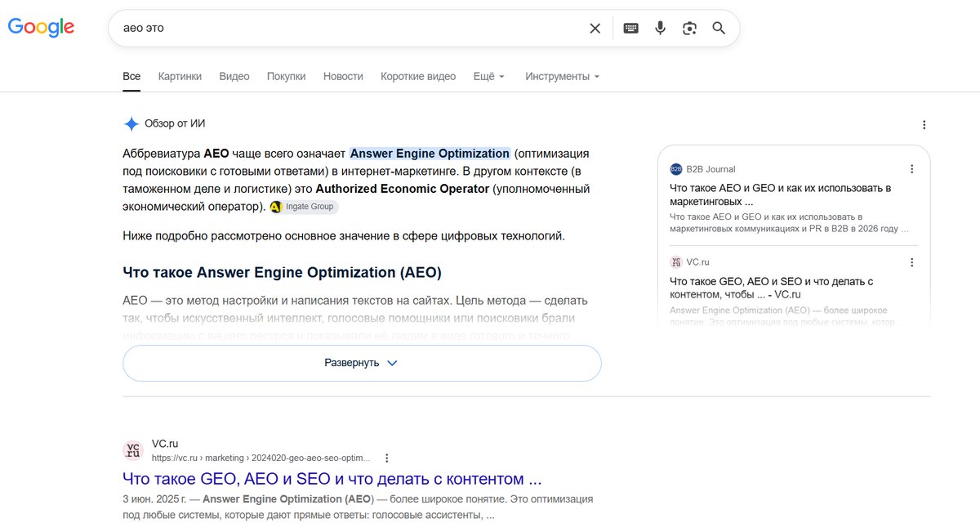Open the on-screen keyboard icon
Viewport: 980px width, 532px height.
(630, 29)
